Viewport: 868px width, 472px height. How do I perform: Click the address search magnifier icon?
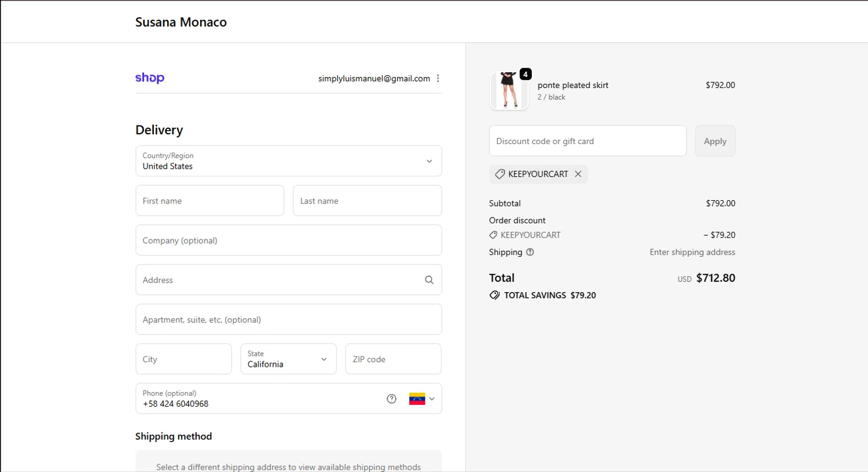pos(429,280)
